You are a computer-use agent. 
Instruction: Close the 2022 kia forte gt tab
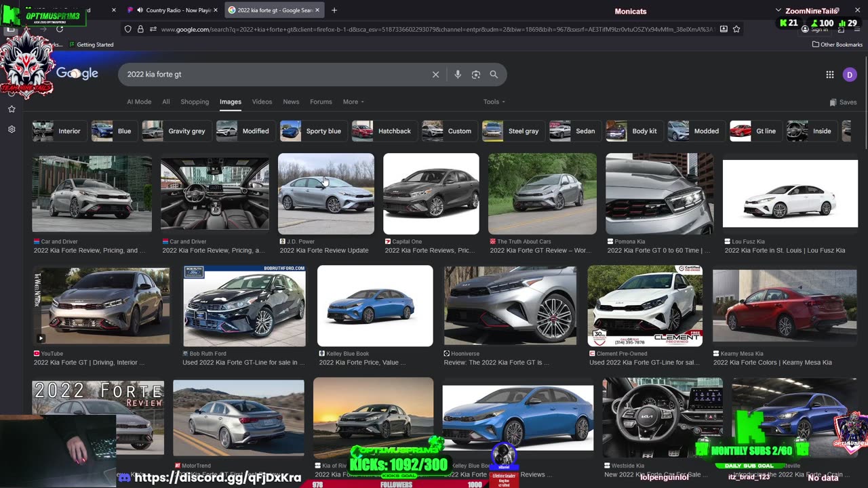[317, 10]
